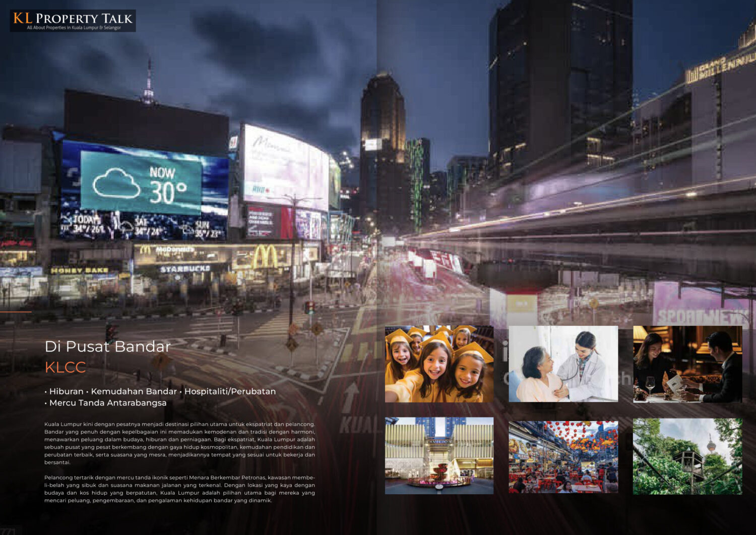Select the Hospitaliti/Perubatan bullet item

230,391
